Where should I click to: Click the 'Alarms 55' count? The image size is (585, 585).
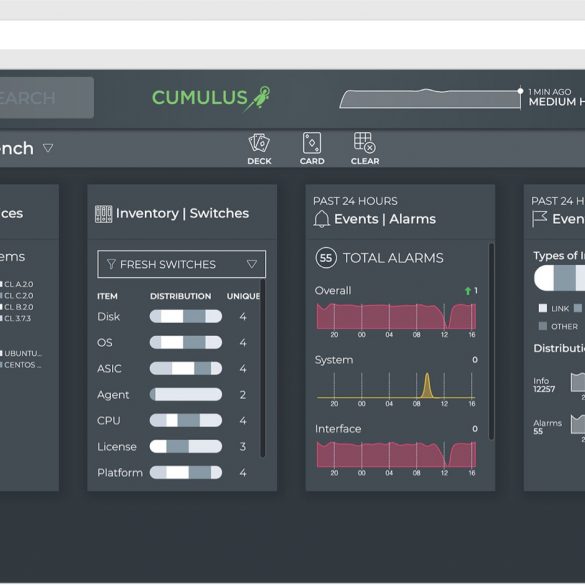click(547, 427)
